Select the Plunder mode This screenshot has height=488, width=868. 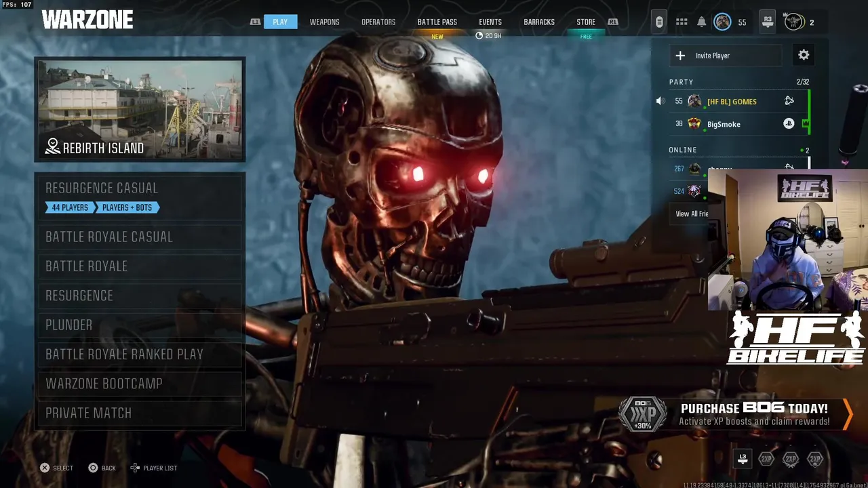coord(140,325)
